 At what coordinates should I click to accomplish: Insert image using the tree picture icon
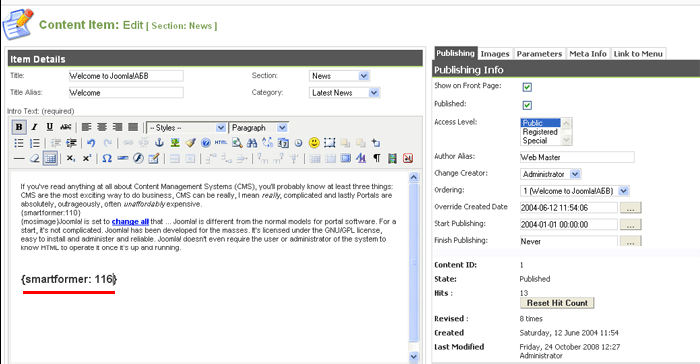[x=175, y=143]
